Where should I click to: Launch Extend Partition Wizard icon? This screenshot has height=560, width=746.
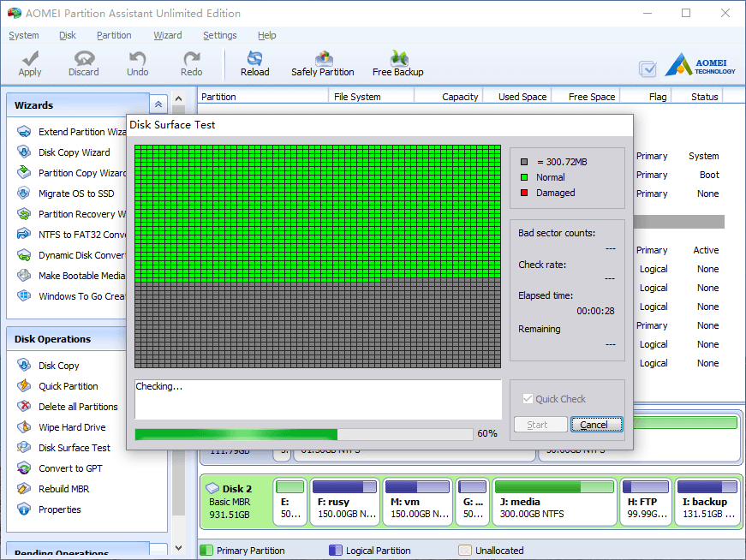[24, 132]
